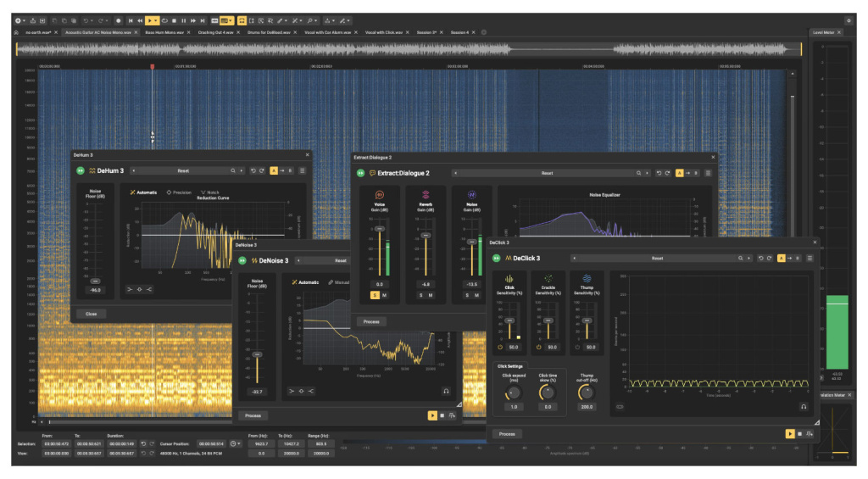The width and height of the screenshot is (868, 479).
Task: Switch to the Session 4 tab
Action: pos(460,32)
